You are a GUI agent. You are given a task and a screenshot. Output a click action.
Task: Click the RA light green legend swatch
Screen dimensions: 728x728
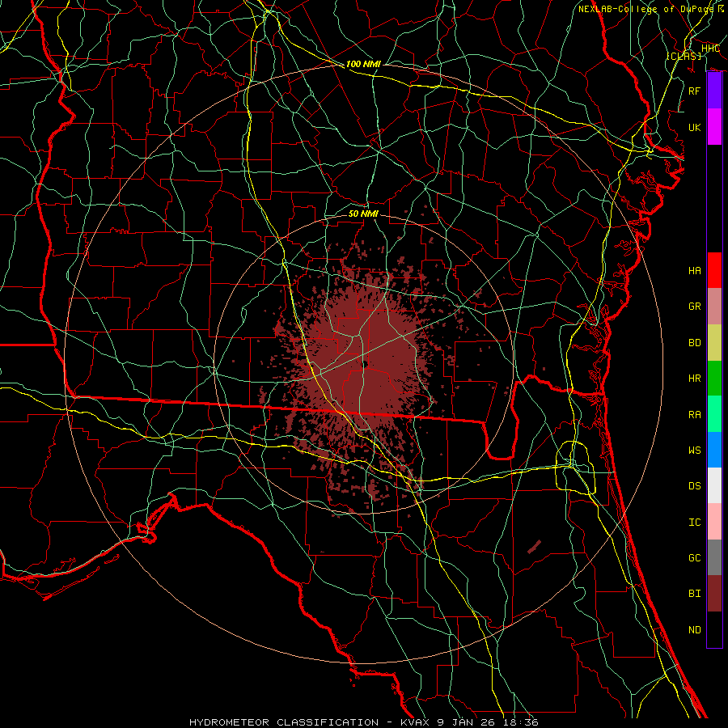click(714, 414)
